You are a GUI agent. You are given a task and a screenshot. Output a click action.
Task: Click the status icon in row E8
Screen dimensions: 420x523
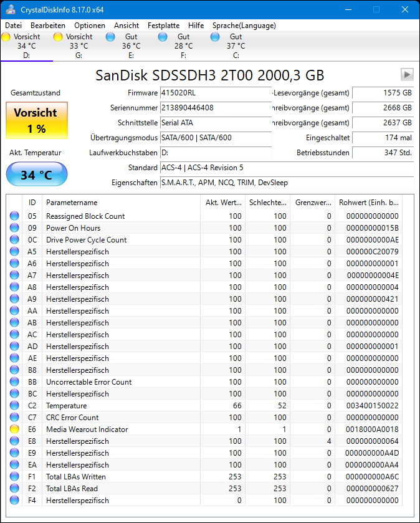coord(14,441)
